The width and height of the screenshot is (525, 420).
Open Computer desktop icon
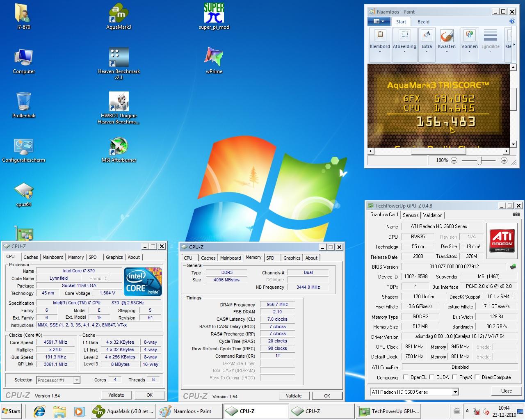click(24, 61)
